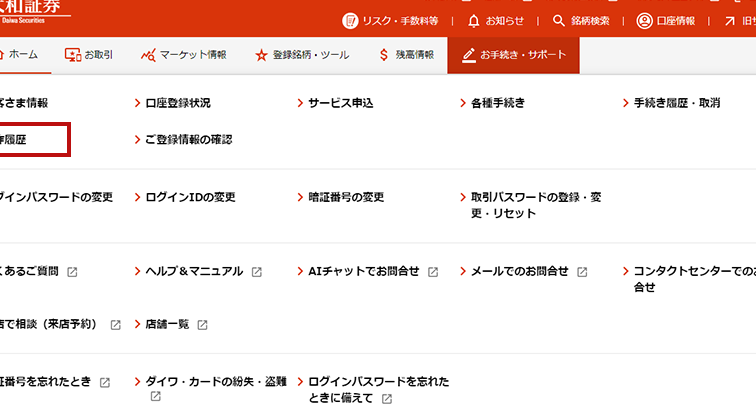Screen dimensions: 756x408
Task: Open AIチャットでお問合せ link
Action: [363, 271]
